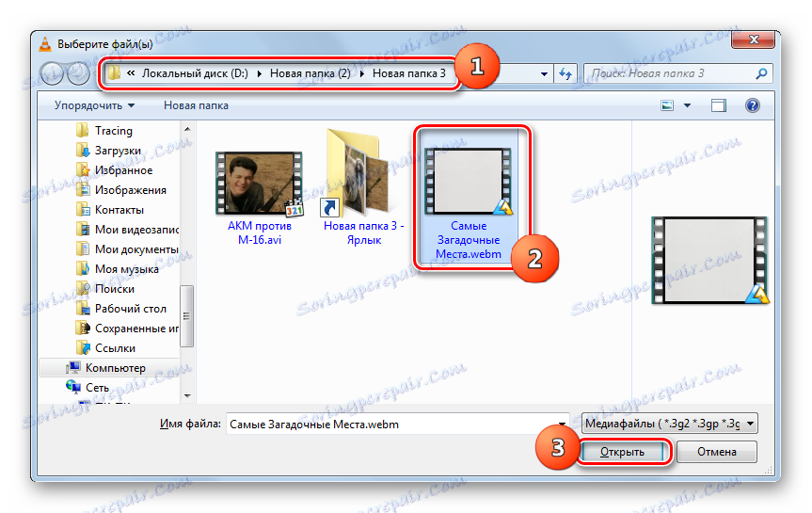
Task: Click the Back navigation arrow
Action: point(52,73)
